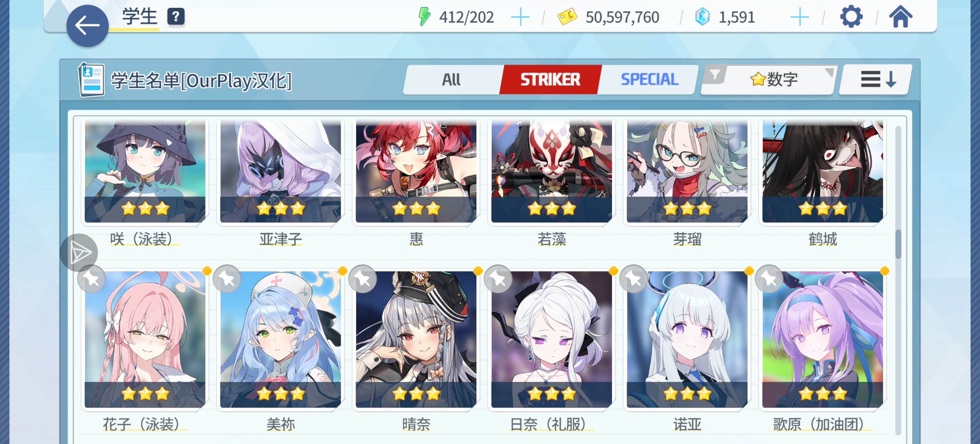The height and width of the screenshot is (444, 980).
Task: Go back using the arrow button
Action: coord(87,26)
